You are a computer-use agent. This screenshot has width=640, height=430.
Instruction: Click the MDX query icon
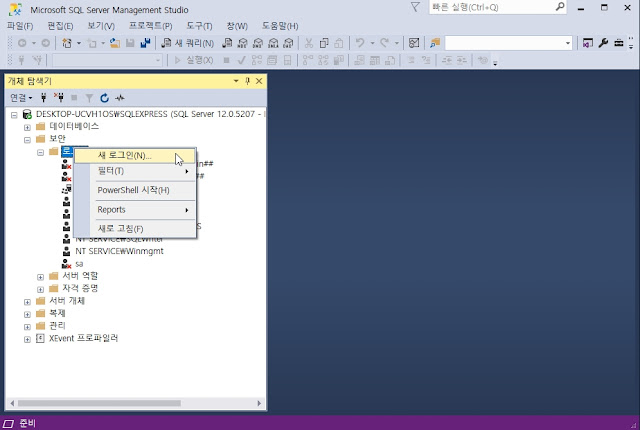(242, 43)
